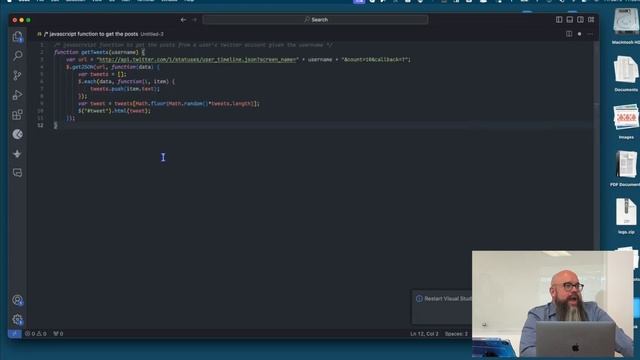Image resolution: width=640 pixels, height=360 pixels.
Task: Open the round dark-circle icon in activity bar
Action: click(17, 134)
